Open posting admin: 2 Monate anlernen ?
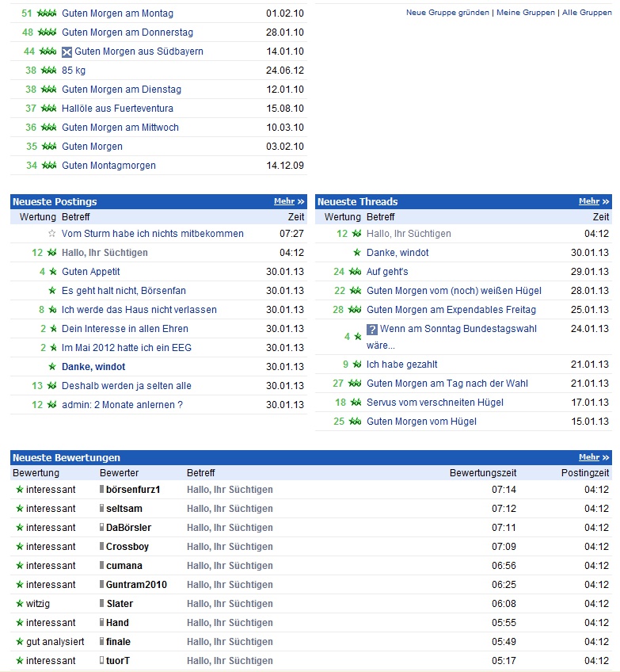The height and width of the screenshot is (672, 620). pyautogui.click(x=122, y=405)
